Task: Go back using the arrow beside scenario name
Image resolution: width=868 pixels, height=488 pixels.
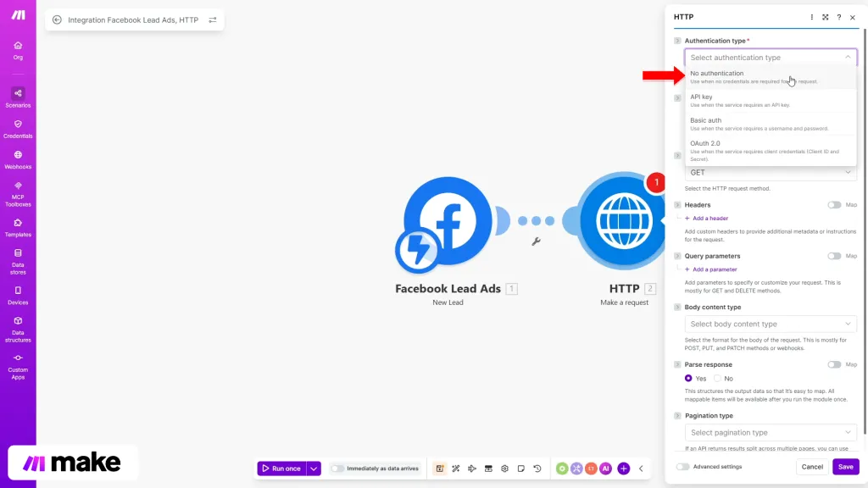Action: (57, 20)
